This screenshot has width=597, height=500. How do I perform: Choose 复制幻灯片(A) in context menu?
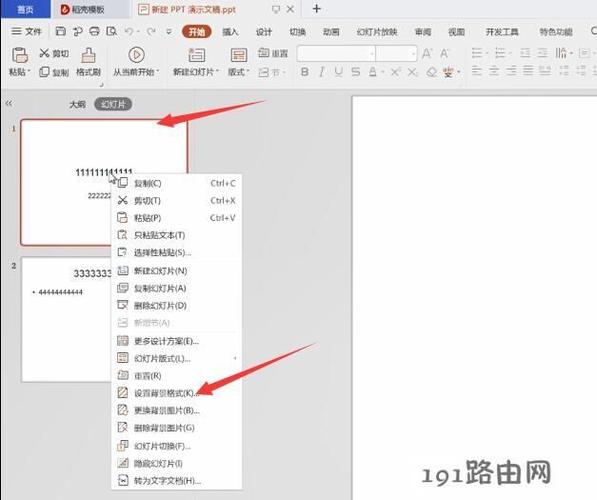177,288
